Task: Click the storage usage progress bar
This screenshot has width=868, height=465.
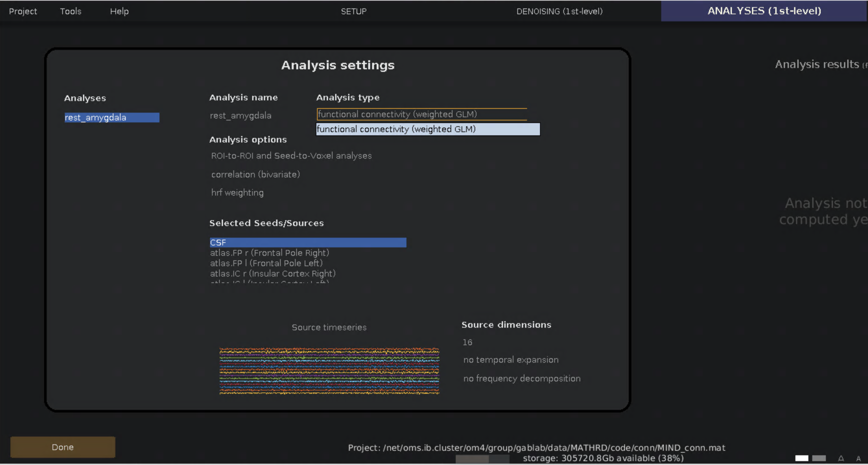Action: point(482,459)
